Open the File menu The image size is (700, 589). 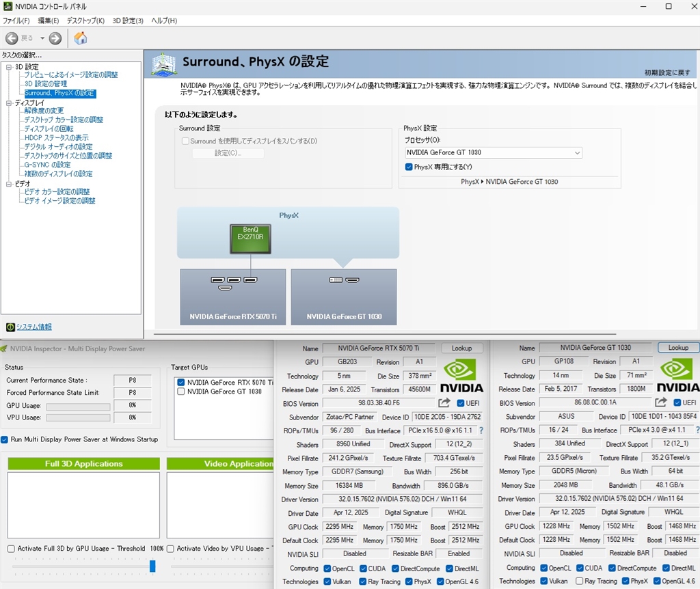click(16, 20)
